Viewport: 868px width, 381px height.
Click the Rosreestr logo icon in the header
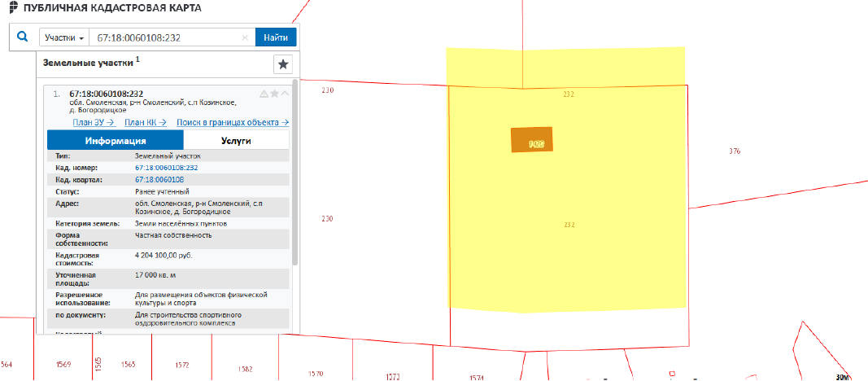[x=9, y=7]
